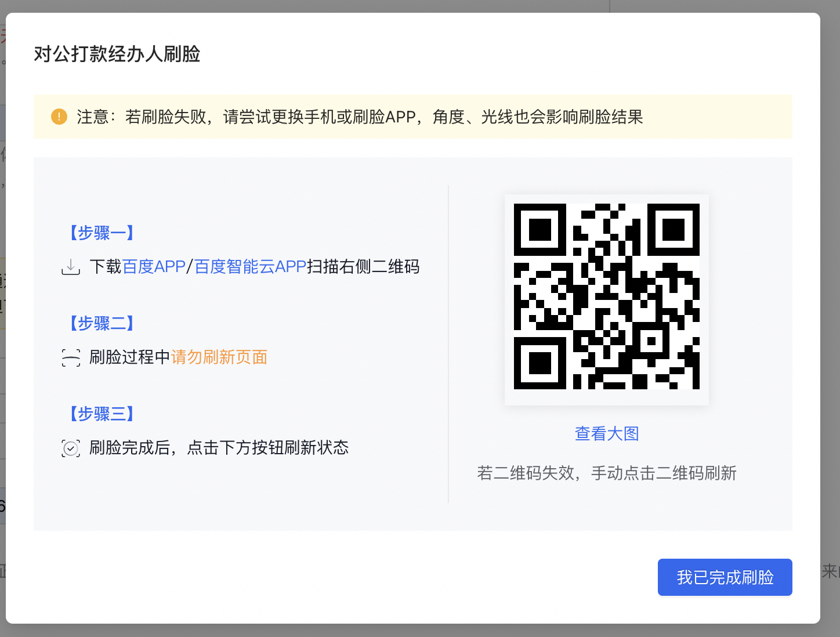Click the 我已完成刷脸 button
Viewport: 840px width, 637px height.
pos(725,577)
